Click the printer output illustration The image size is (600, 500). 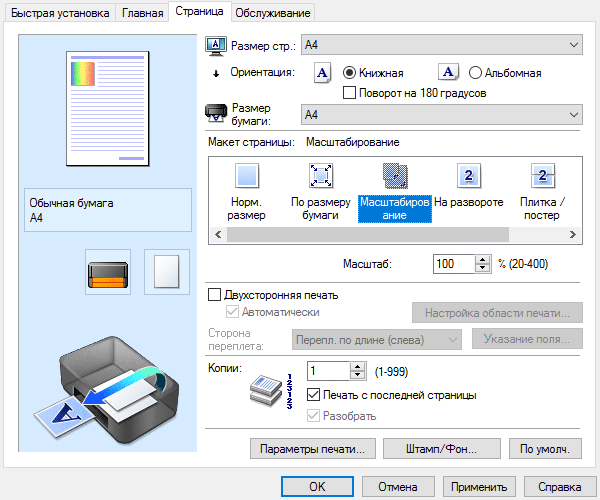coord(106,390)
